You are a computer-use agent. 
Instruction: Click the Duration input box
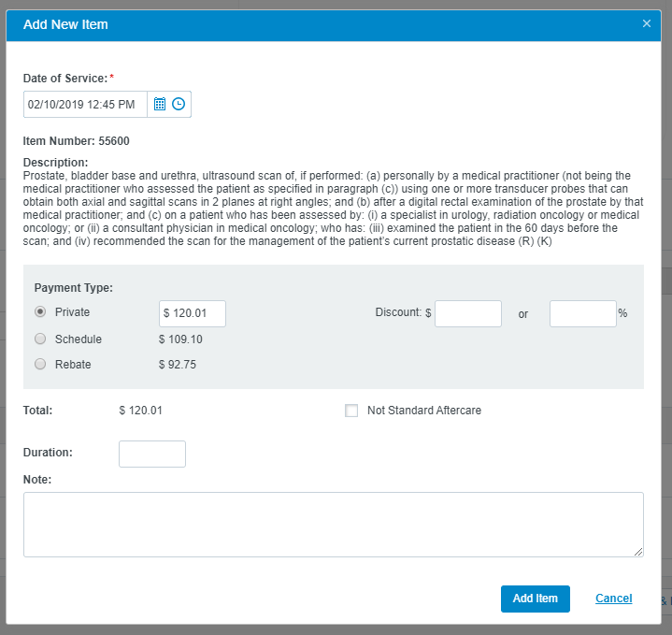point(152,454)
